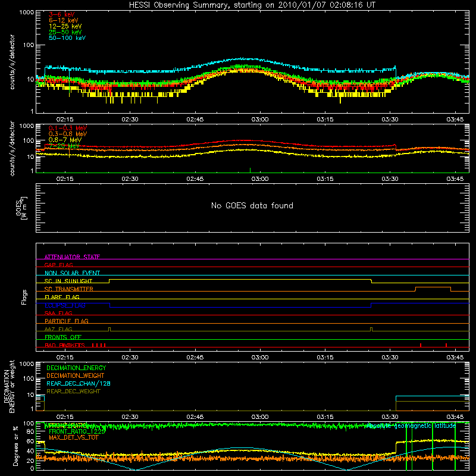This screenshot has width=476, height=476.
Task: Select the BAD_PACKETS flag label
Action: click(x=65, y=345)
